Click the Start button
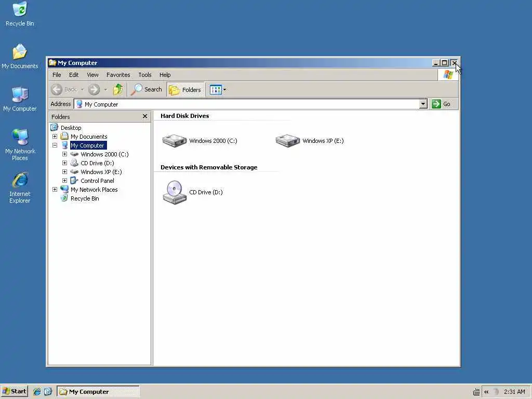The height and width of the screenshot is (399, 532). tap(14, 392)
